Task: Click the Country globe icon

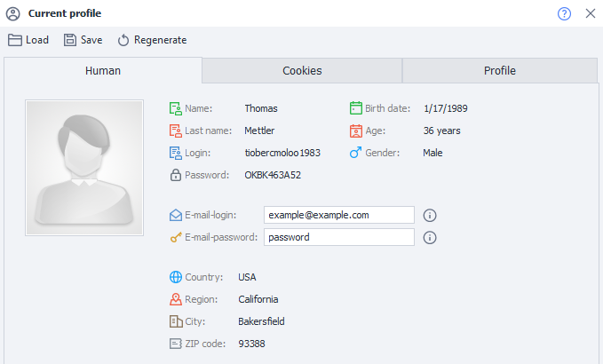Action: pos(175,277)
